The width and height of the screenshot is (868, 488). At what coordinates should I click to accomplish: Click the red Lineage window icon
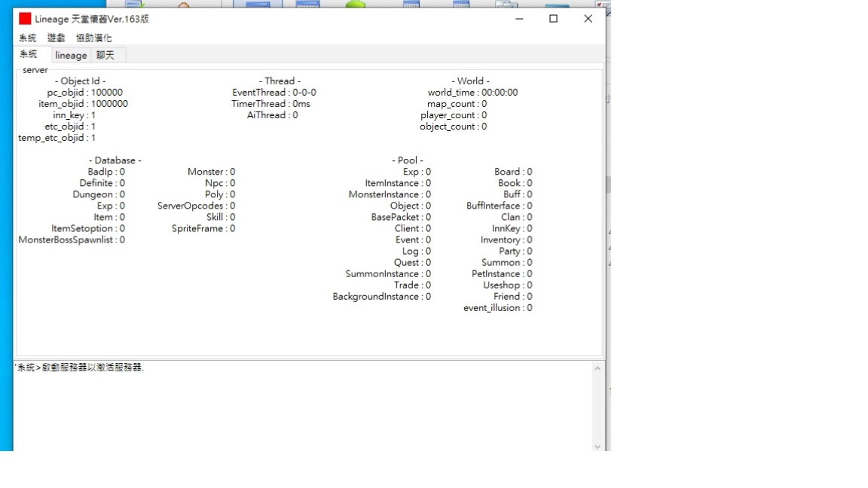pyautogui.click(x=25, y=19)
